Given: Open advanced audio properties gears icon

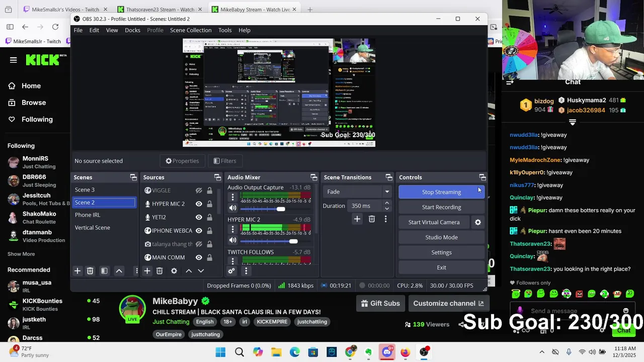Looking at the screenshot, I should click(231, 271).
